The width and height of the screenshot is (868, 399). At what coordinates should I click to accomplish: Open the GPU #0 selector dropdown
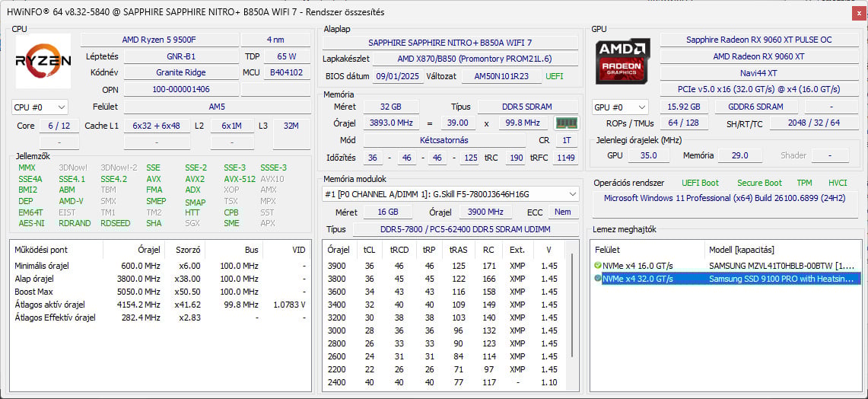(x=620, y=107)
